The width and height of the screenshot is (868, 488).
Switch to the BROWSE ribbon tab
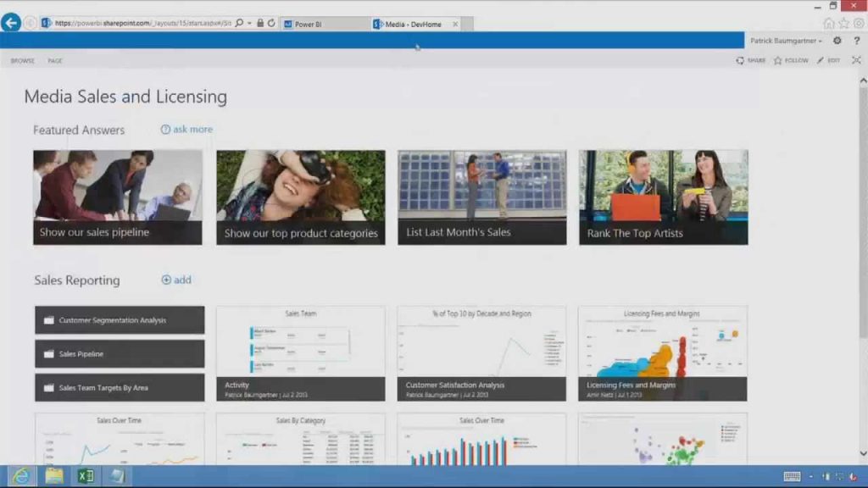(22, 60)
